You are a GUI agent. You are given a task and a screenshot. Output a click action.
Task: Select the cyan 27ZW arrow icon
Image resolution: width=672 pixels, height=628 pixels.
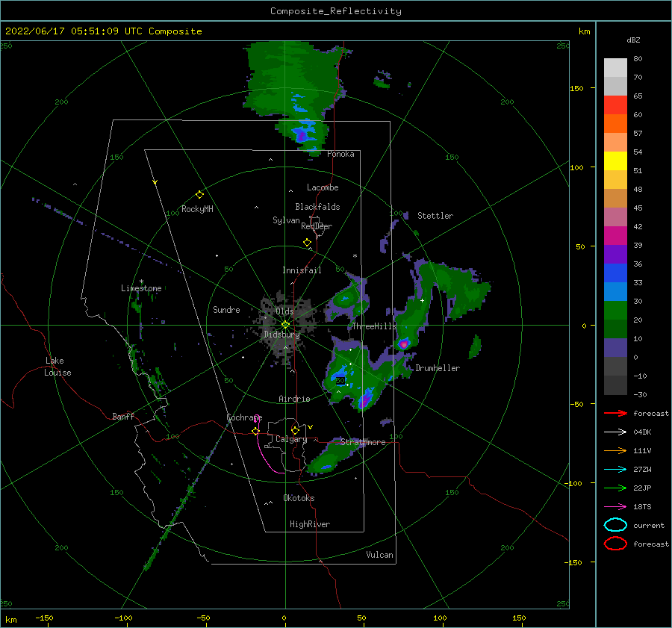pos(615,470)
